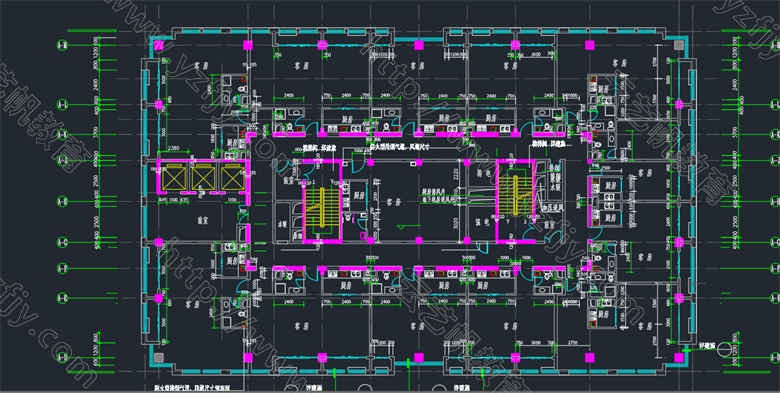Click the 厨房排风井 annotation text

pyautogui.click(x=433, y=191)
